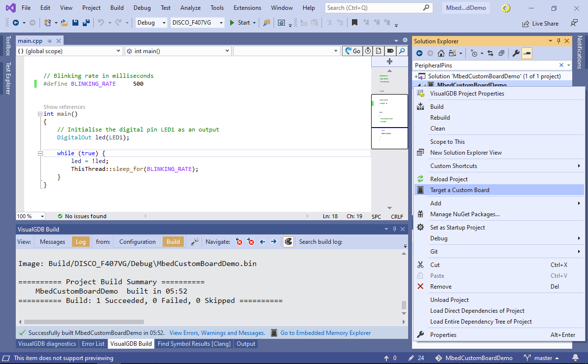Select the Messages view toggle
This screenshot has height=364, width=588.
click(x=53, y=242)
